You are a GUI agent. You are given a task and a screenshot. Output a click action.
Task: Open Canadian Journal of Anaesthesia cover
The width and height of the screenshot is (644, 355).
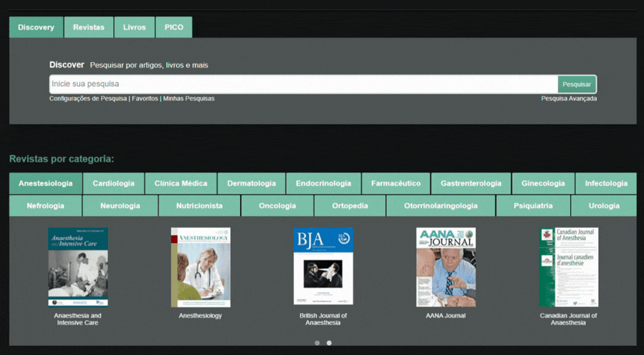tap(569, 266)
